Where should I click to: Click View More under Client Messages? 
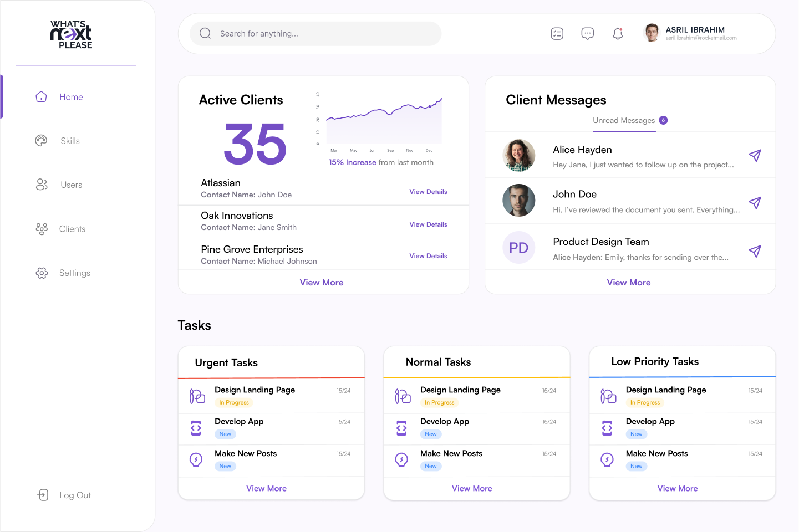628,283
